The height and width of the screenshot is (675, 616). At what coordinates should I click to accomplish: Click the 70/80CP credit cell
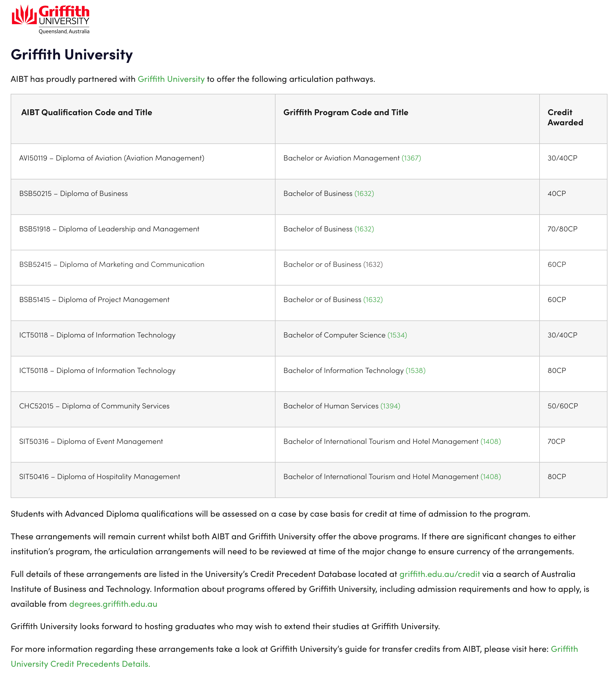573,232
